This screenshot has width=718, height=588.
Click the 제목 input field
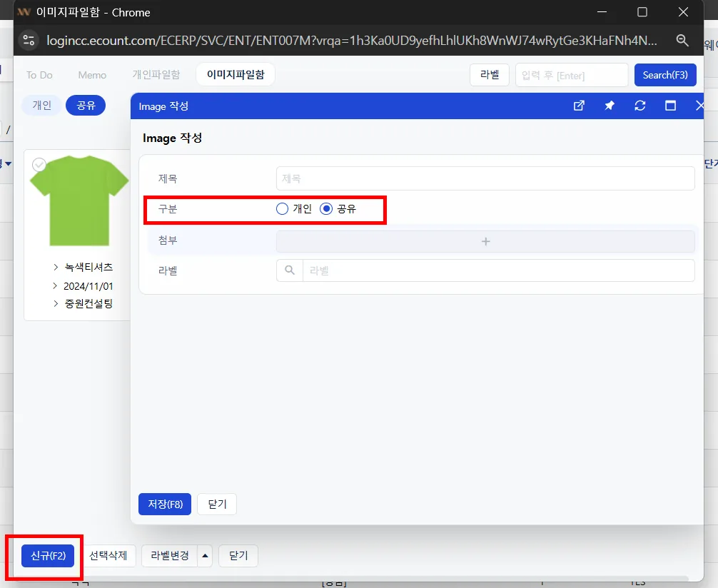pyautogui.click(x=485, y=178)
